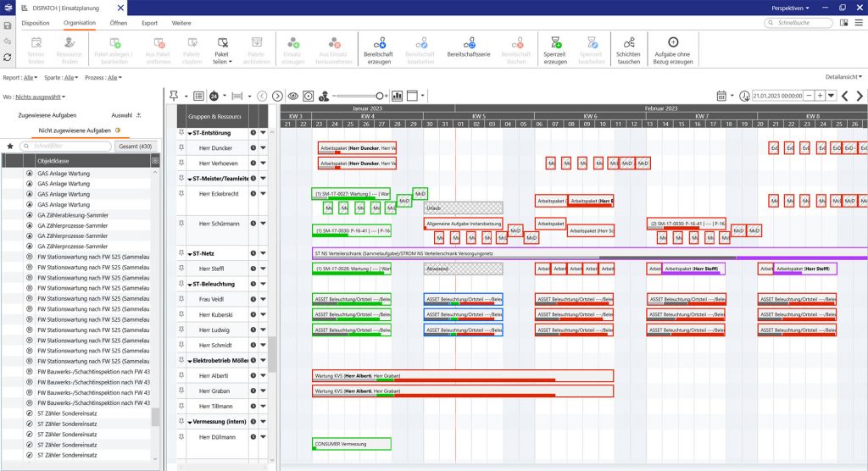Select the Schichten tauschen tool
The height and width of the screenshot is (471, 868).
point(629,42)
